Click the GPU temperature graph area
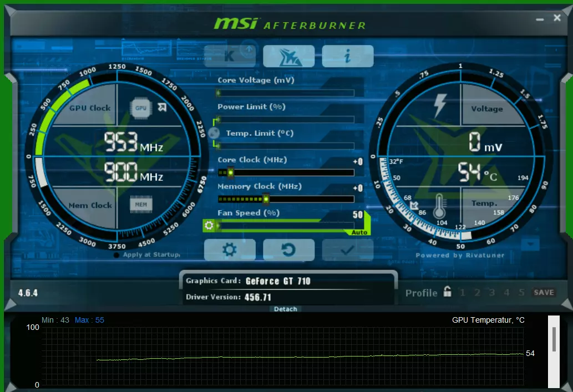The image size is (573, 392). coord(283,356)
